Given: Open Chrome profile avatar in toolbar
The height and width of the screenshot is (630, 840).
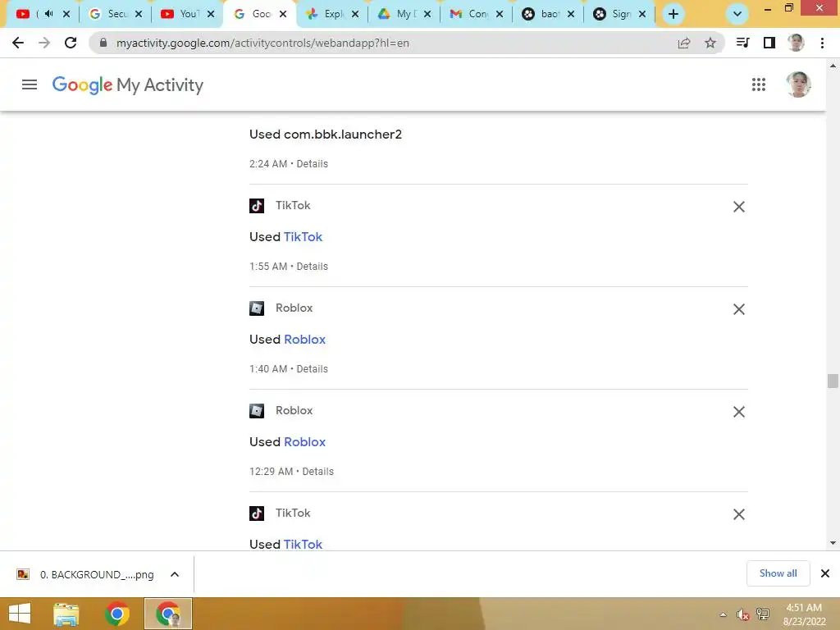Looking at the screenshot, I should (x=796, y=43).
